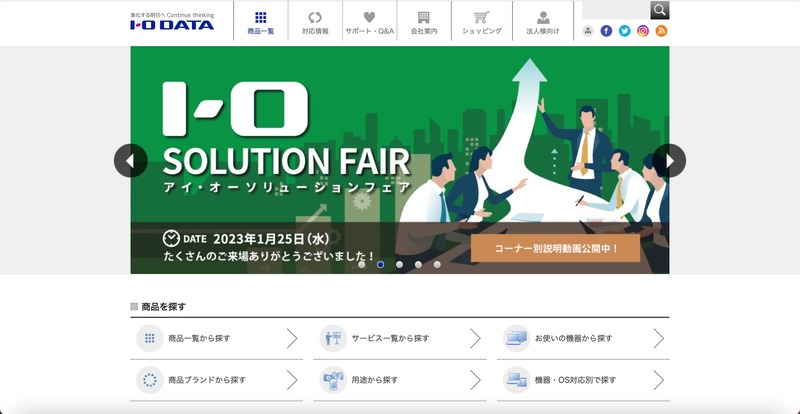Select the last carousel dot
Screen dimensions: 800x414
click(437, 264)
